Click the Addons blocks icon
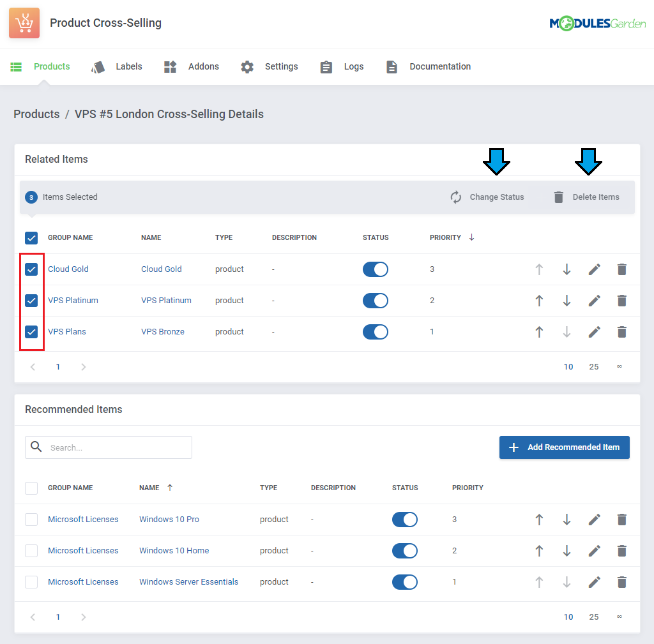This screenshot has height=644, width=654. [170, 66]
